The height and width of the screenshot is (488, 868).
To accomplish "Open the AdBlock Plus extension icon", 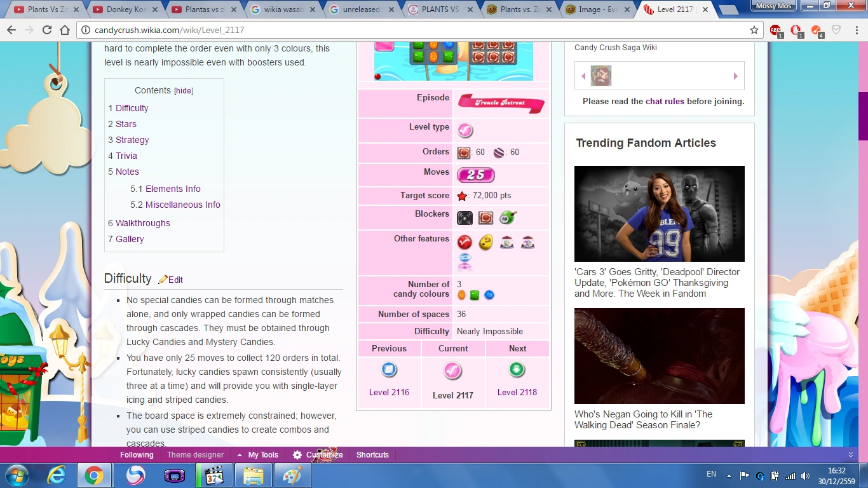I will (x=775, y=30).
